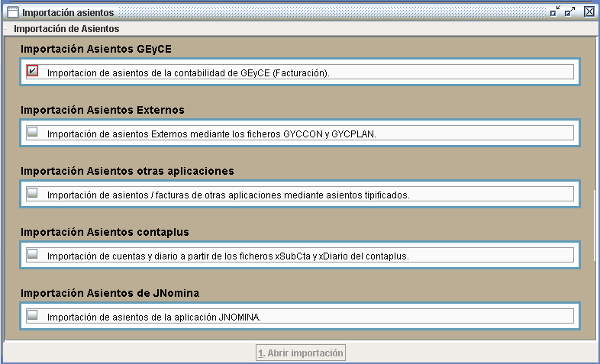Maximize the Importación asientos internal window
The width and height of the screenshot is (600, 364).
[570, 12]
